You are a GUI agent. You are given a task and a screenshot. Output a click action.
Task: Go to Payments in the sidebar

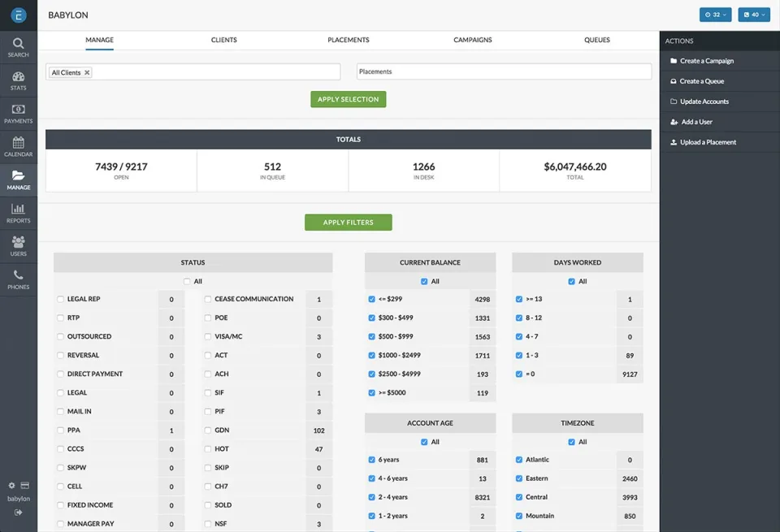19,114
